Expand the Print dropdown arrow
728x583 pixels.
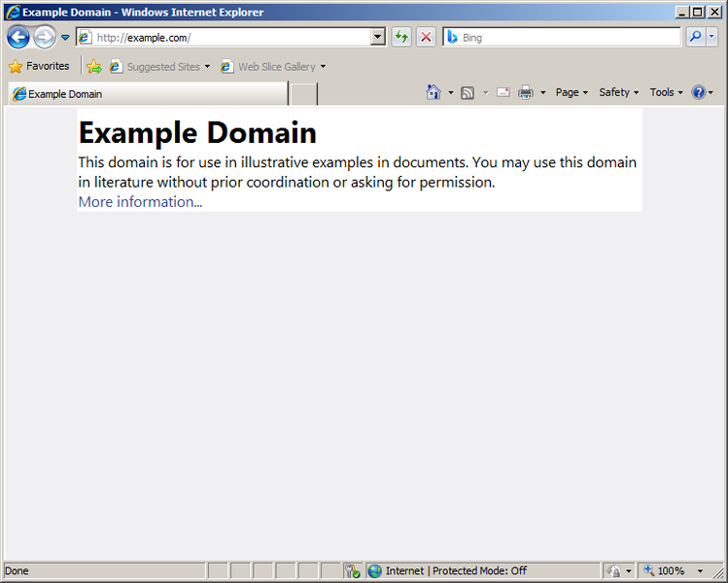tap(542, 93)
